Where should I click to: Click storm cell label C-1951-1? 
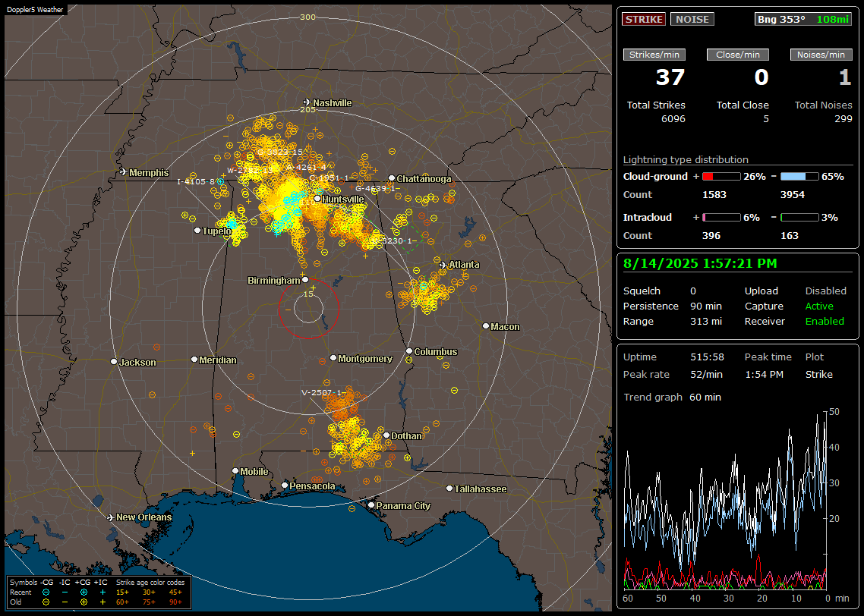(x=329, y=178)
